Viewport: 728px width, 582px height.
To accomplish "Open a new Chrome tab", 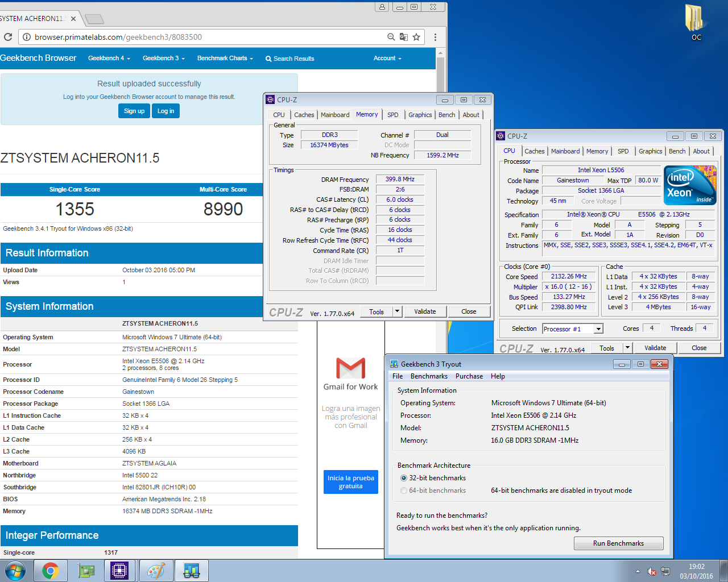I will (94, 19).
